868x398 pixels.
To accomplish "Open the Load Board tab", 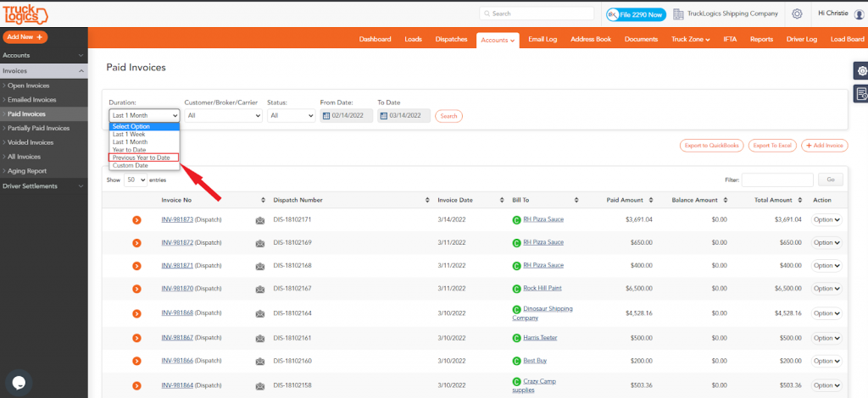I will (847, 39).
